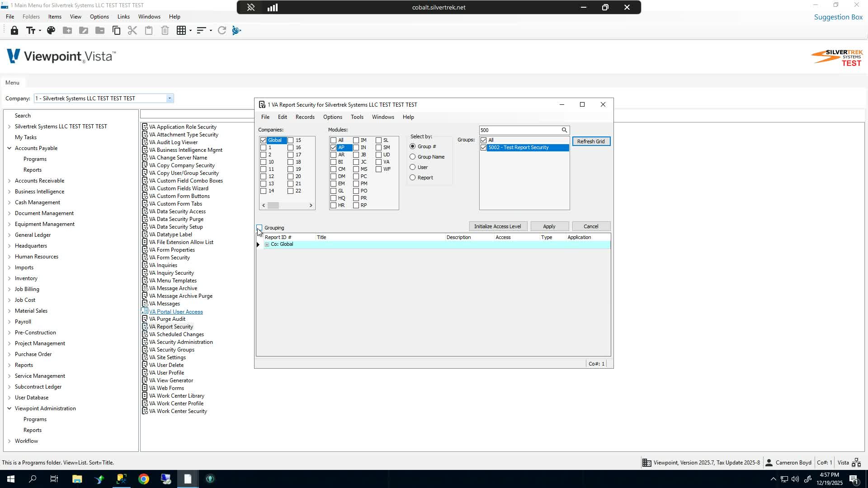Enable the Grouping checkbox
Viewport: 868px width, 488px height.
(x=259, y=227)
